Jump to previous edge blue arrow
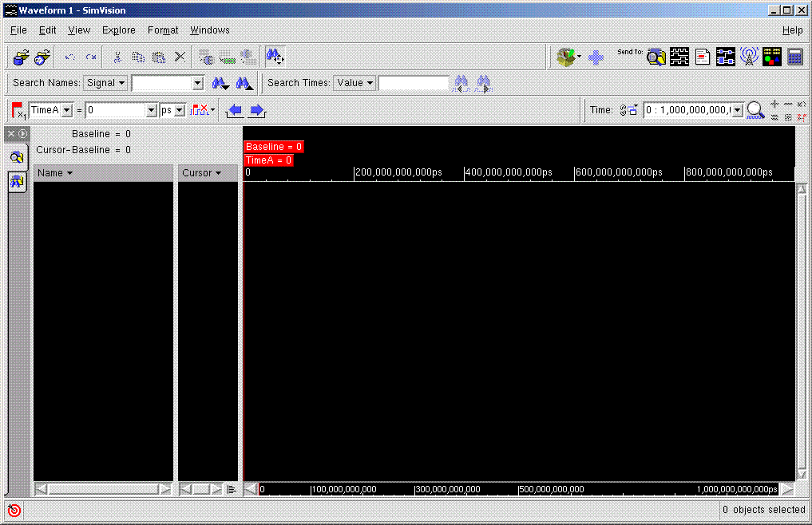This screenshot has height=525, width=812. (235, 110)
